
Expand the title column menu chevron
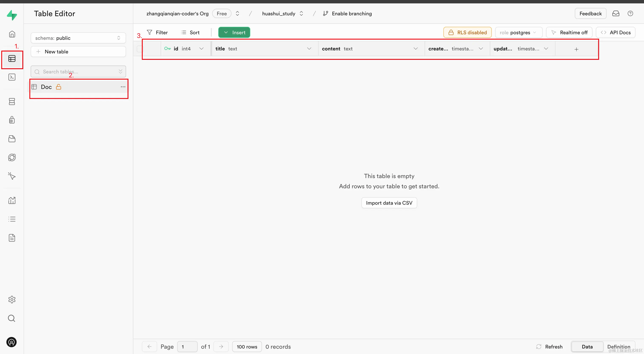[x=309, y=49]
